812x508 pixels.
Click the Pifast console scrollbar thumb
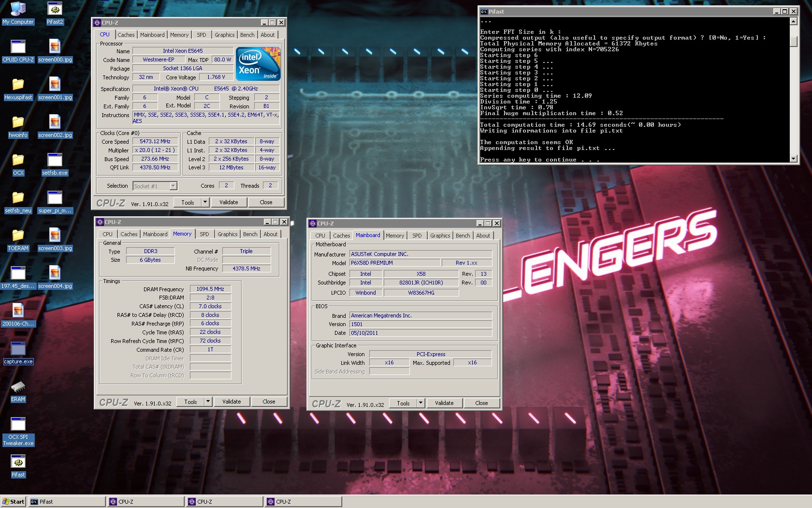793,41
